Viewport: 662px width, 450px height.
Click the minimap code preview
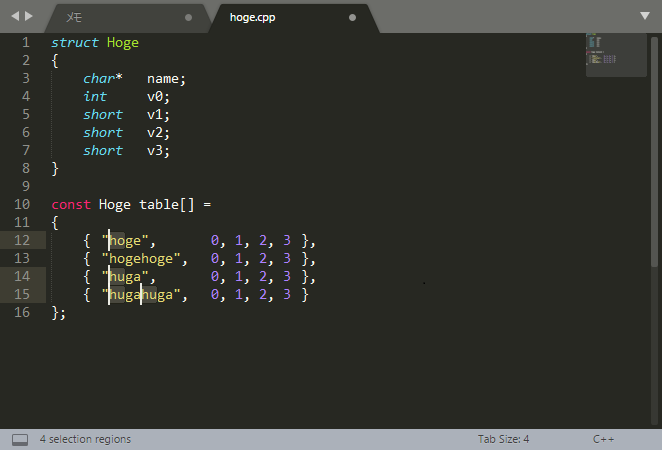(616, 55)
